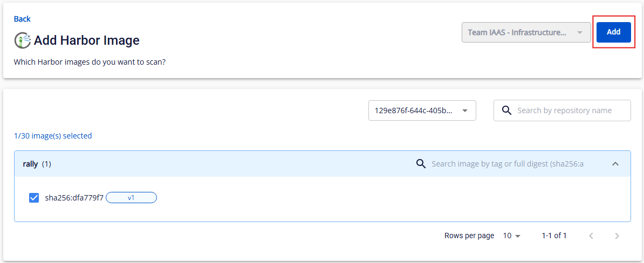
Task: Go to the next page arrow
Action: click(x=617, y=236)
